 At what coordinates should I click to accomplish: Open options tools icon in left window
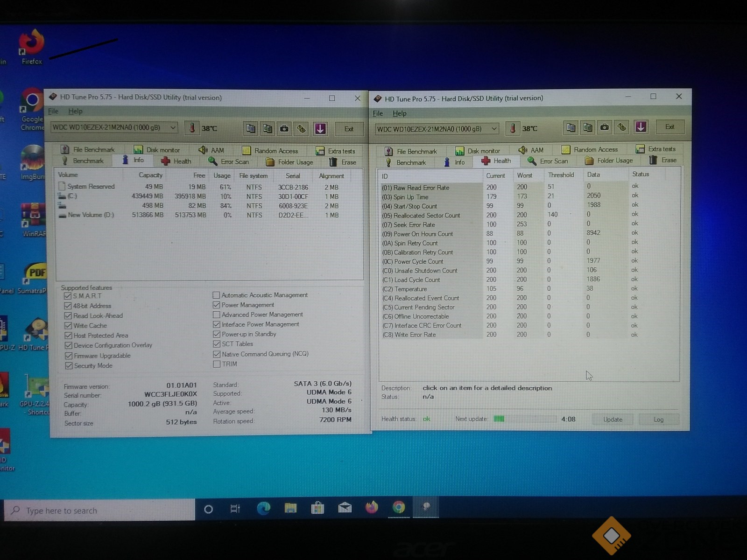click(x=302, y=128)
